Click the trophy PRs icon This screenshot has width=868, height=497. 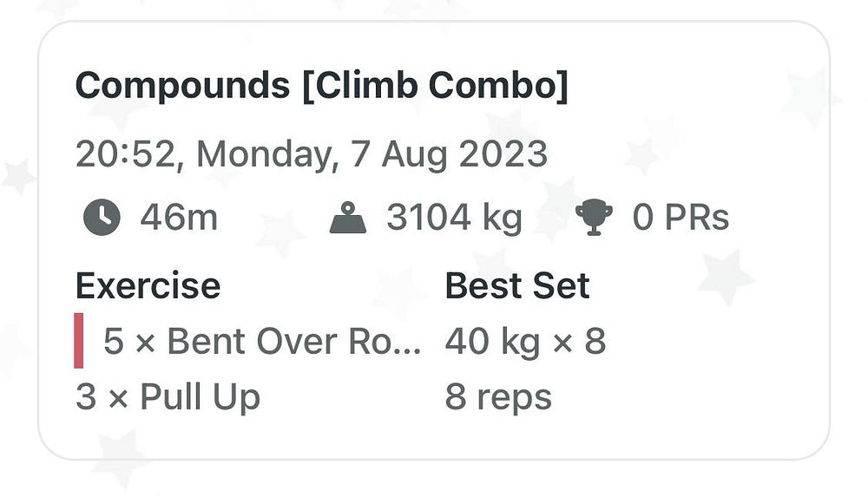click(594, 218)
